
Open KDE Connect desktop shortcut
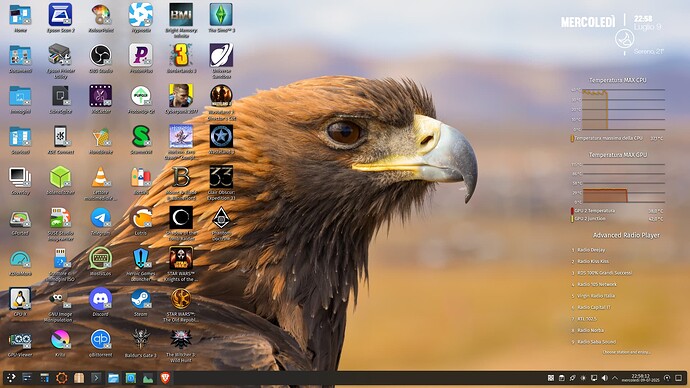pyautogui.click(x=61, y=137)
